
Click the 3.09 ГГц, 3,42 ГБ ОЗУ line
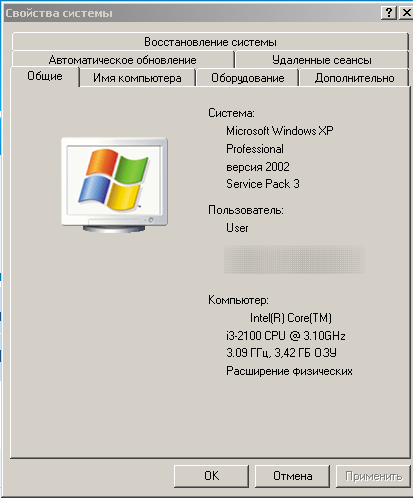(x=281, y=353)
